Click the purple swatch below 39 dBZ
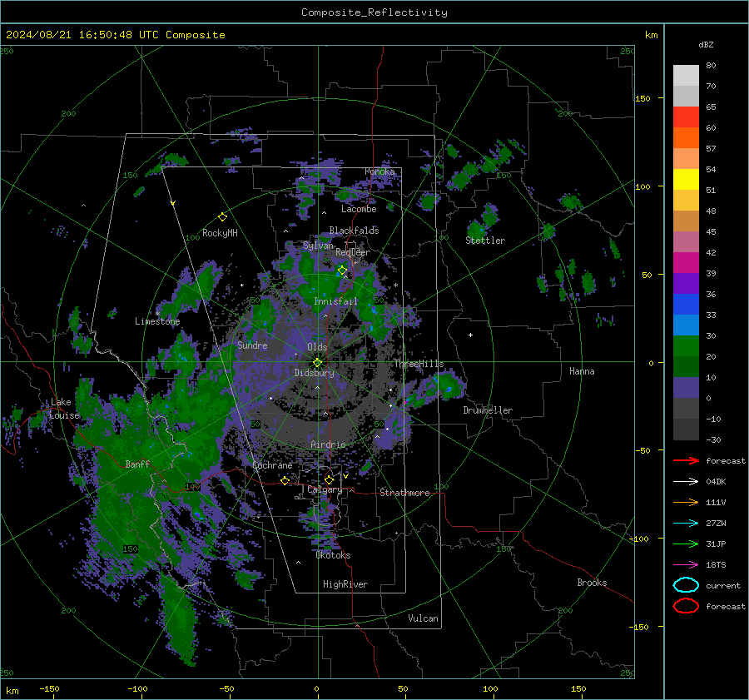The image size is (749, 700). (686, 283)
